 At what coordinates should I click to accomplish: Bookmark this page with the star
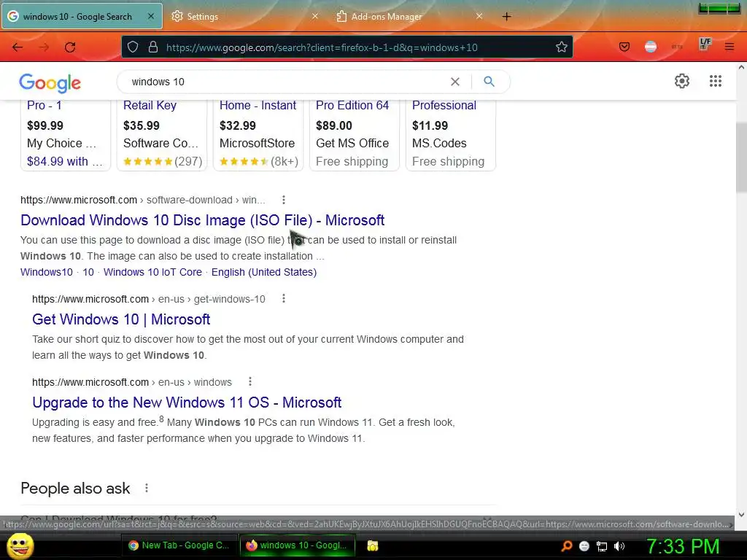[562, 47]
